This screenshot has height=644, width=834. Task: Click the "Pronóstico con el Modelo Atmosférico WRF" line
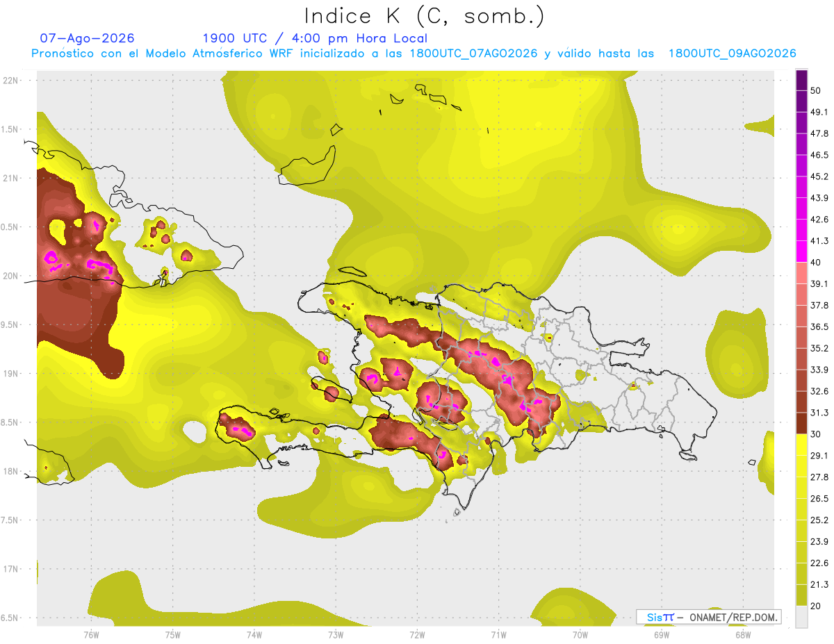pos(414,53)
